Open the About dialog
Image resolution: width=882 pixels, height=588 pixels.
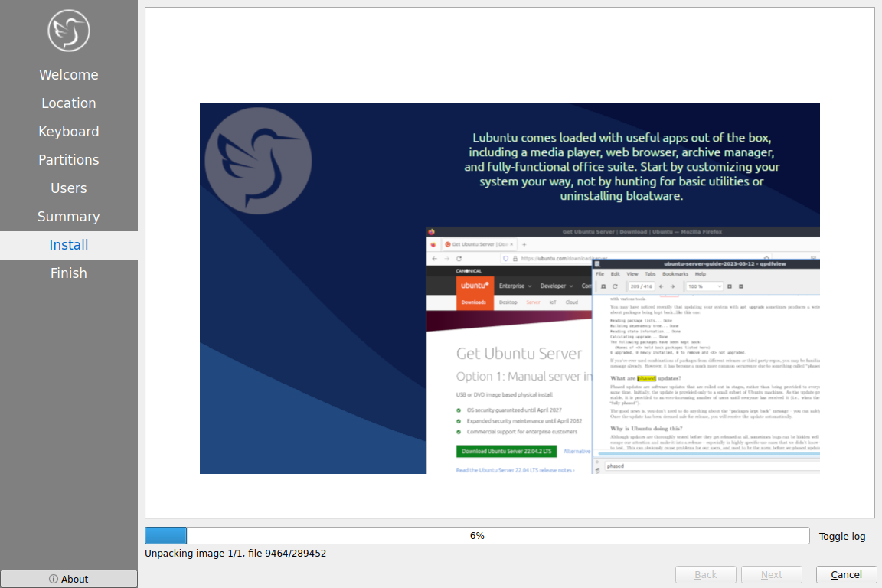(69, 579)
